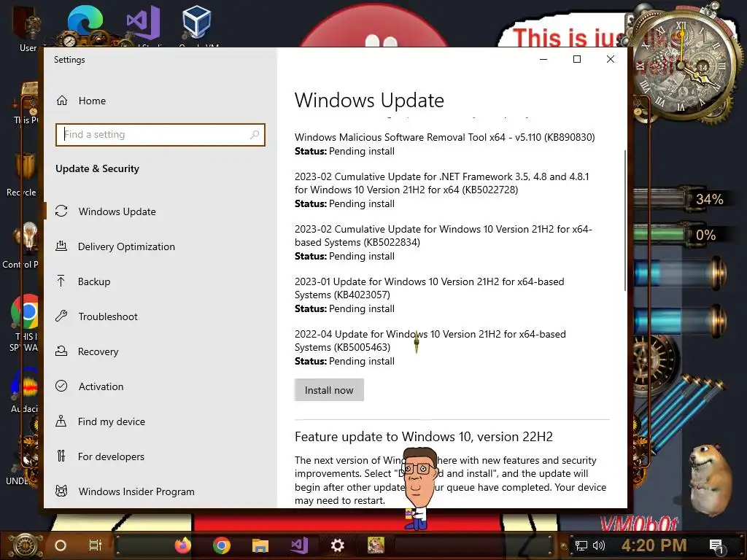Screen dimensions: 747x560
Task: Open Visual Studio from the taskbar
Action: pyautogui.click(x=299, y=545)
